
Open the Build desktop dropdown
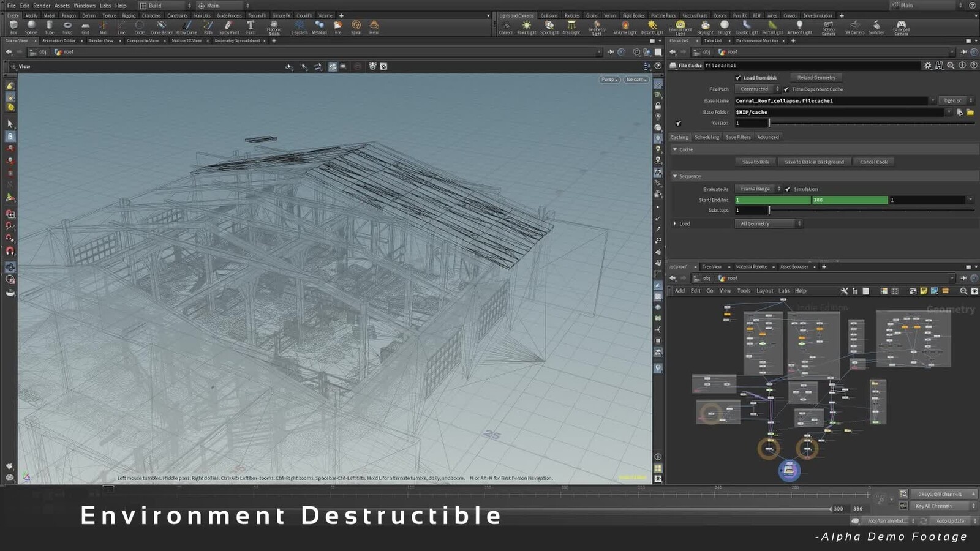point(165,6)
